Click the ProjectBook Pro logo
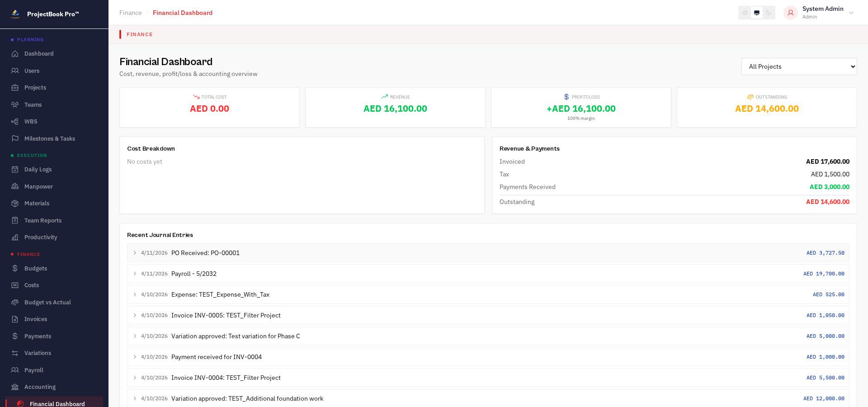The image size is (868, 407). (15, 14)
